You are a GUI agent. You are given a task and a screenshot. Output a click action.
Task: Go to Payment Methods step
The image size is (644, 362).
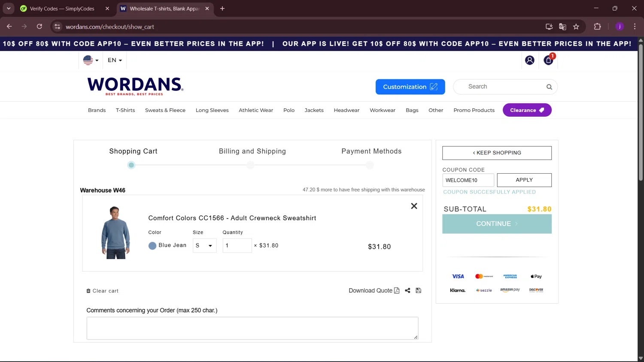pyautogui.click(x=371, y=151)
